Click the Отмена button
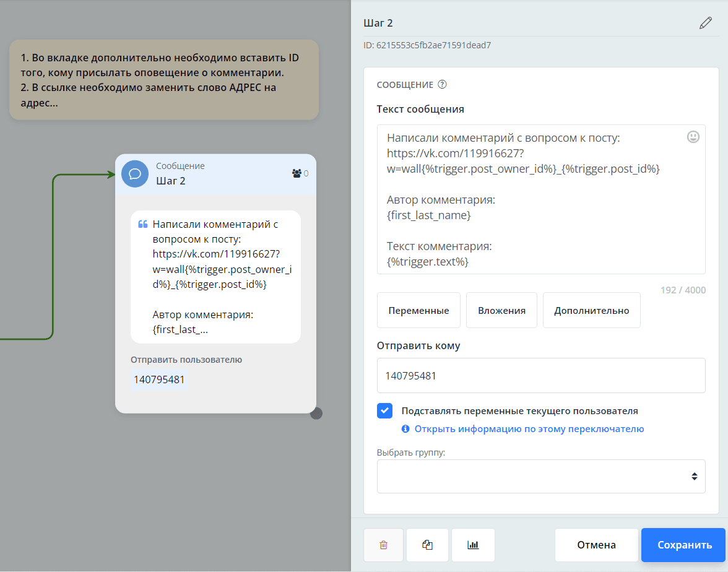The width and height of the screenshot is (728, 572). (596, 545)
